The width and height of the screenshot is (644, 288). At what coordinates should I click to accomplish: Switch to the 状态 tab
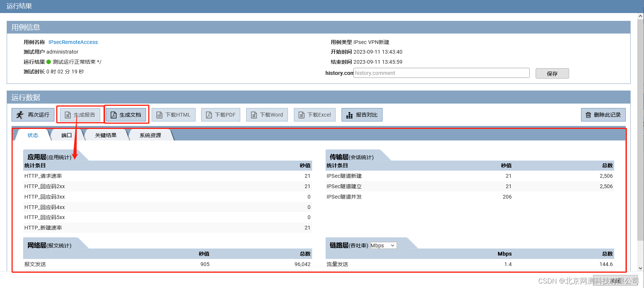(x=33, y=135)
